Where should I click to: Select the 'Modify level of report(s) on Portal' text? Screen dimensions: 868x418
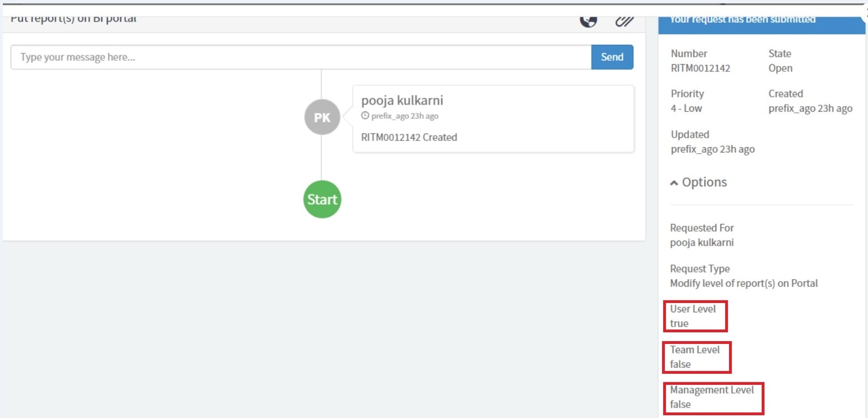tap(743, 283)
